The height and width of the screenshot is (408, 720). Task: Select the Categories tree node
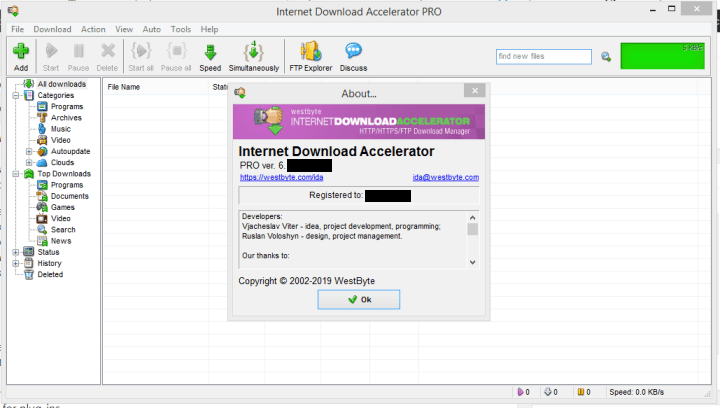[x=56, y=95]
